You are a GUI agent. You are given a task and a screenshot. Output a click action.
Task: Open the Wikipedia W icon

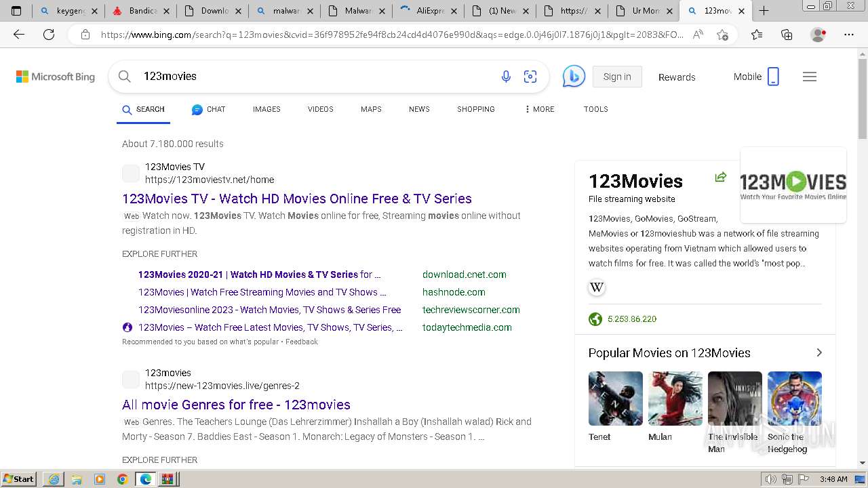pyautogui.click(x=597, y=287)
